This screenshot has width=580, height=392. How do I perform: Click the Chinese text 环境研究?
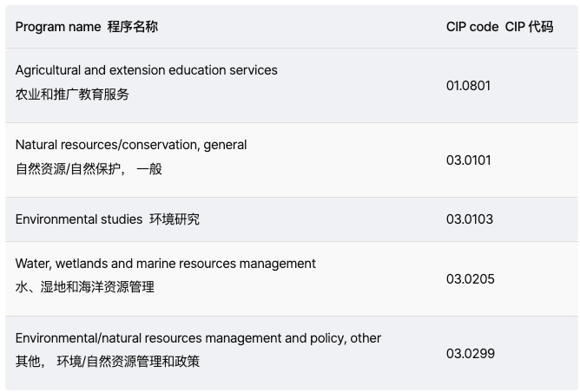[175, 219]
